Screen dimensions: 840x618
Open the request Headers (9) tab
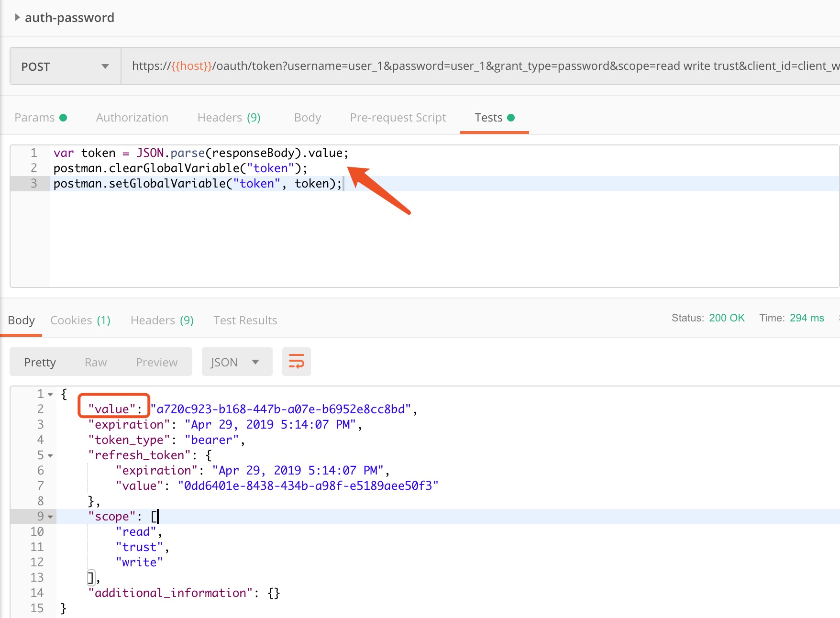point(229,118)
